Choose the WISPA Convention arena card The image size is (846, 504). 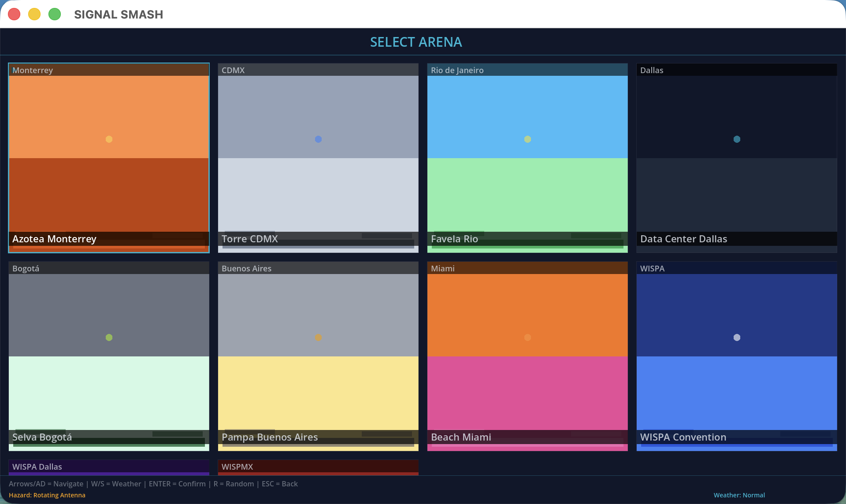coord(737,356)
